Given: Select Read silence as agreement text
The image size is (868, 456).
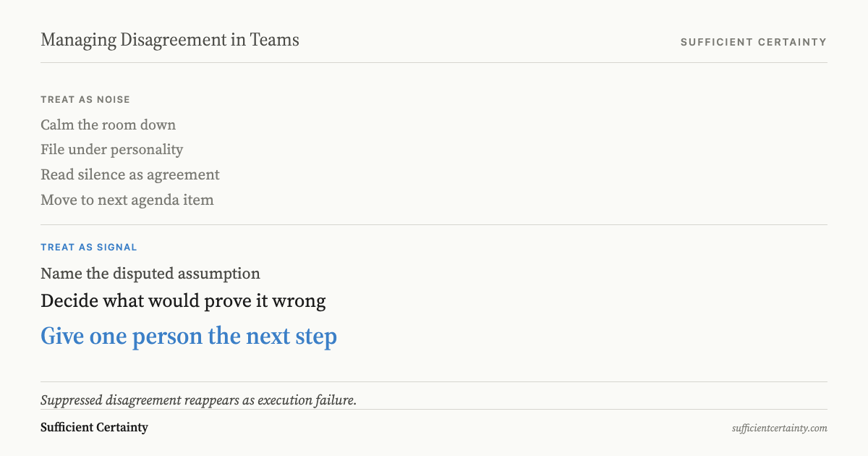Looking at the screenshot, I should tap(130, 175).
